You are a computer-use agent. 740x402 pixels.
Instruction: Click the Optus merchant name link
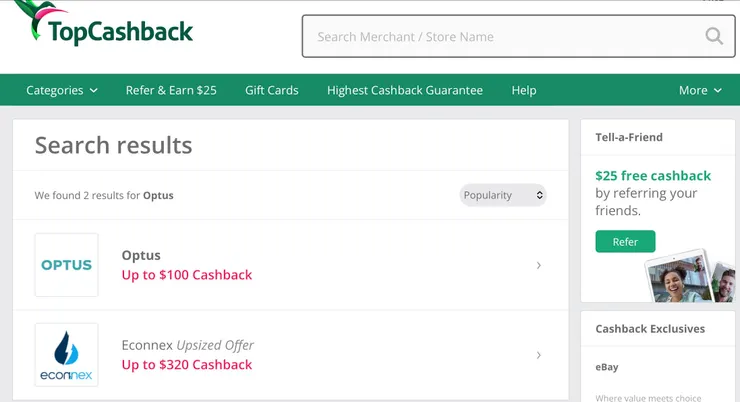click(141, 255)
